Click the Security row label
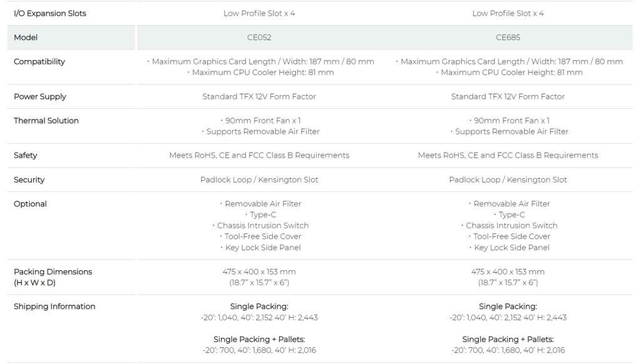The width and height of the screenshot is (641, 364). tap(29, 180)
